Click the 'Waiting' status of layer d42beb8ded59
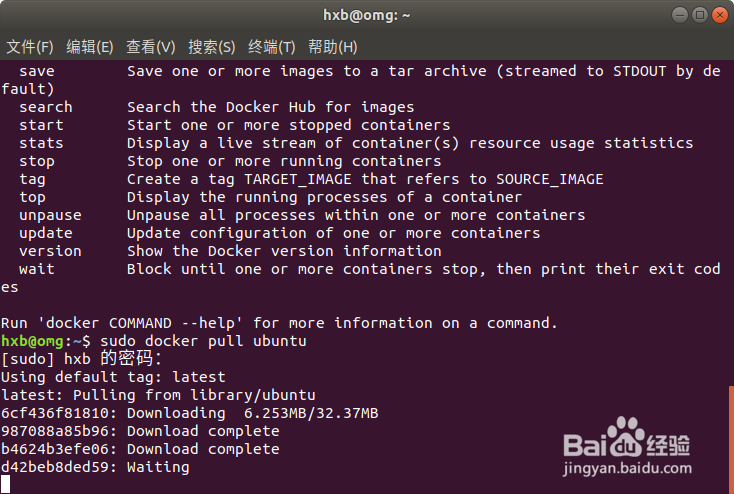Image resolution: width=734 pixels, height=494 pixels. point(158,467)
